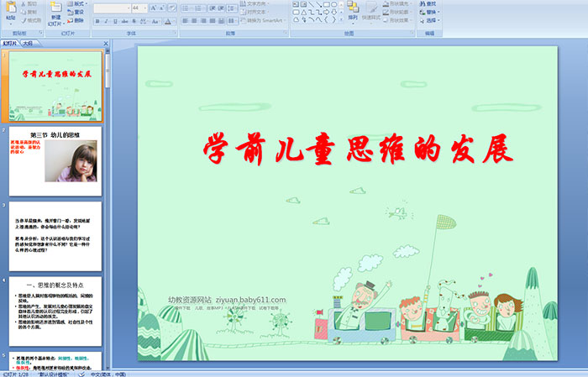Viewport: 588px width, 377px height.
Task: Cut the selection with the scissors icon
Action: (x=24, y=3)
